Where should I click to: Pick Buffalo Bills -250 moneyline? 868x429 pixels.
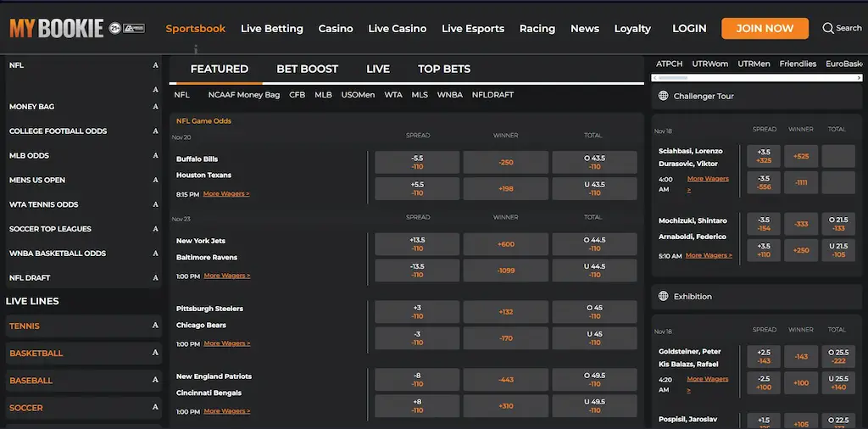[x=506, y=162]
